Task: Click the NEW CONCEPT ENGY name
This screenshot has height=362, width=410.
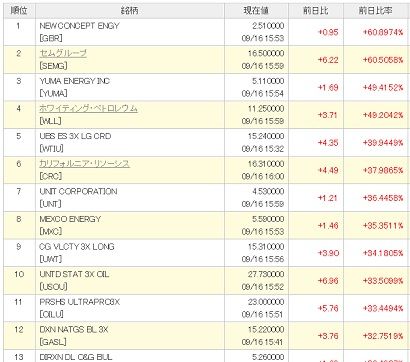Action: coord(79,26)
